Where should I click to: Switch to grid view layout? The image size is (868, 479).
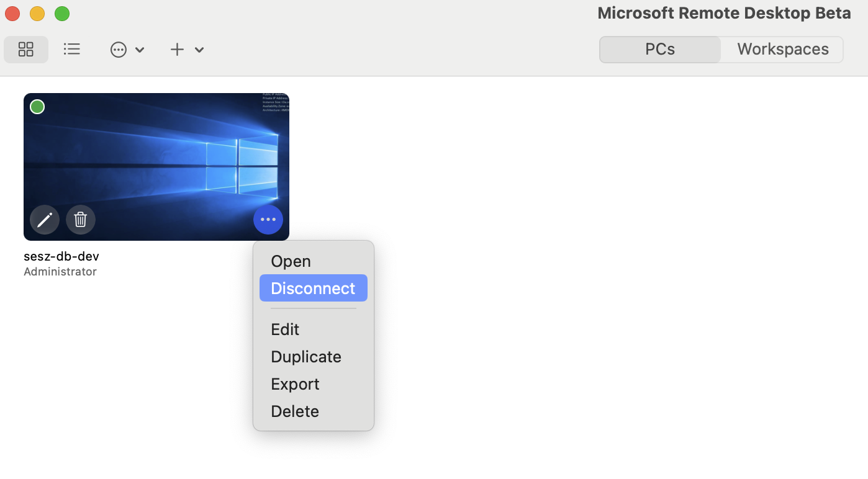pos(26,50)
